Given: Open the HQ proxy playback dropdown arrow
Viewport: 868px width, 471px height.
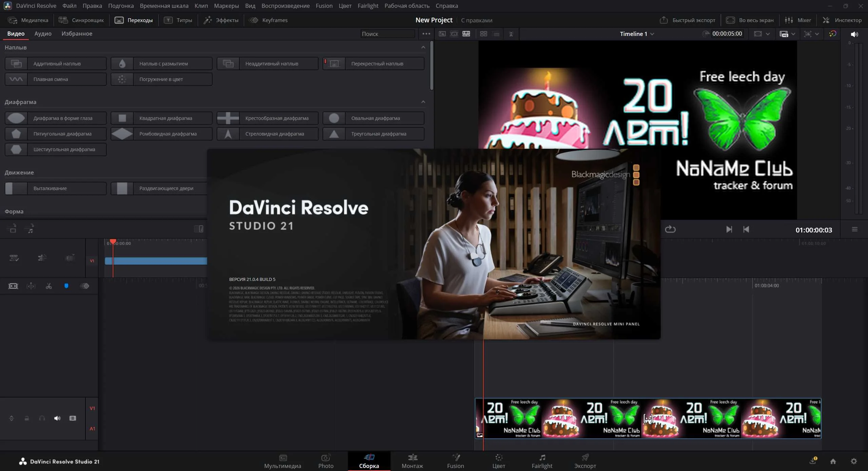Looking at the screenshot, I should pos(793,34).
